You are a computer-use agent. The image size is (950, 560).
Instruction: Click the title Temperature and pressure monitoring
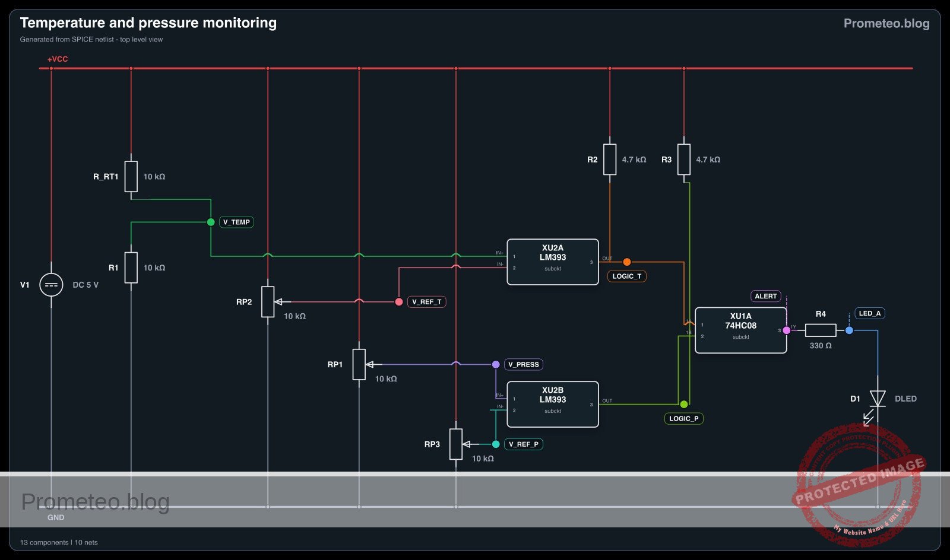click(148, 23)
